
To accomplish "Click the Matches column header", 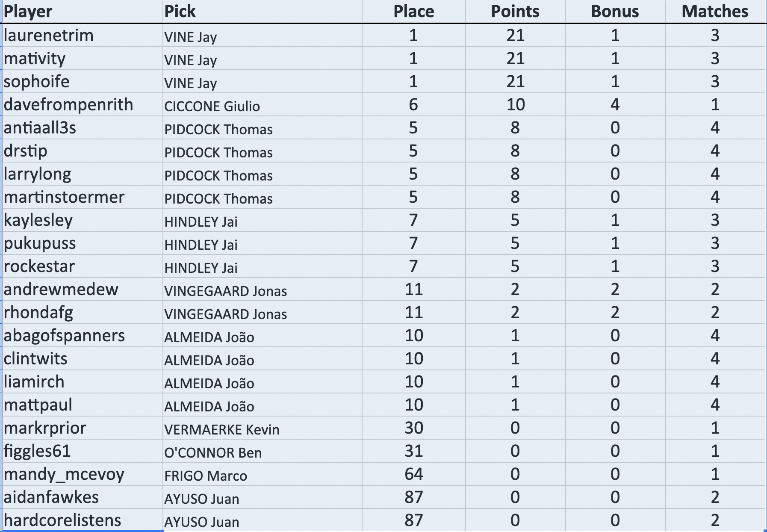I will 715,12.
